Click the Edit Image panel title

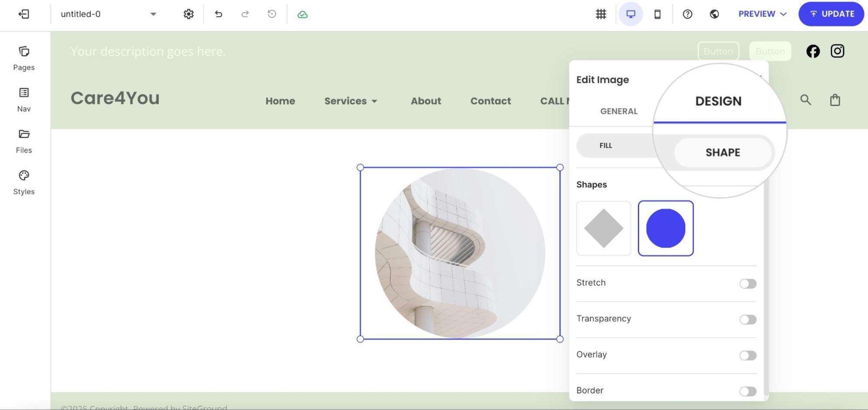(x=603, y=80)
